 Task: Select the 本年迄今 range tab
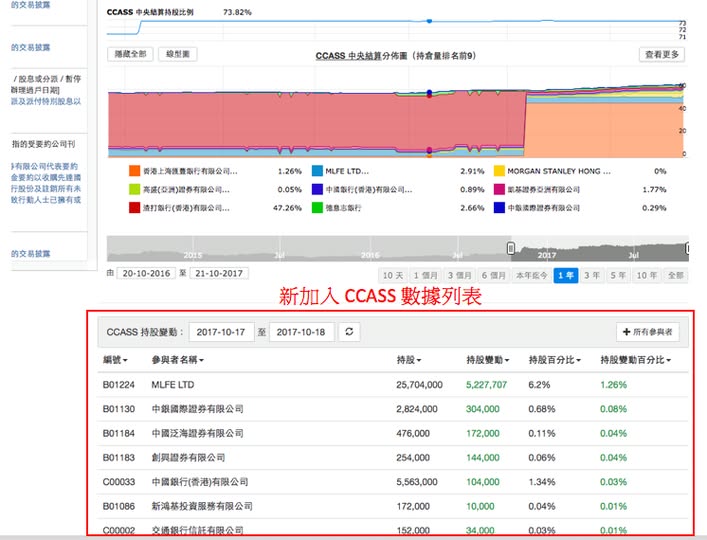pos(532,275)
